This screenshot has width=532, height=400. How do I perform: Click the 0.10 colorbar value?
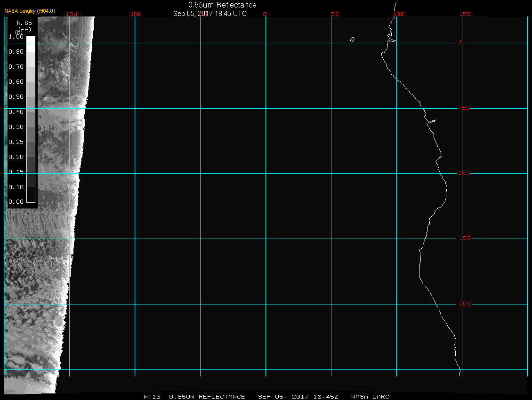[x=16, y=187]
